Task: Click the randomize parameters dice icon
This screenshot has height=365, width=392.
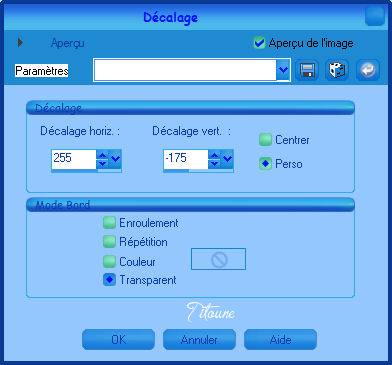Action: coord(337,70)
